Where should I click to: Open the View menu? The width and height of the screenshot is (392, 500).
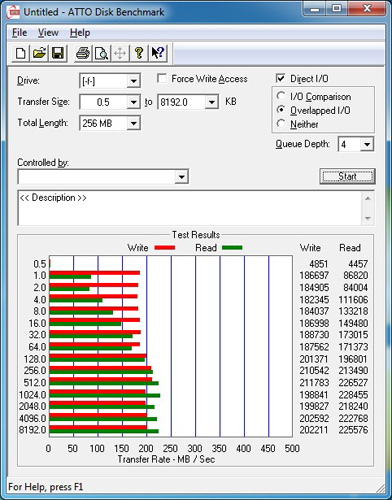pyautogui.click(x=48, y=33)
